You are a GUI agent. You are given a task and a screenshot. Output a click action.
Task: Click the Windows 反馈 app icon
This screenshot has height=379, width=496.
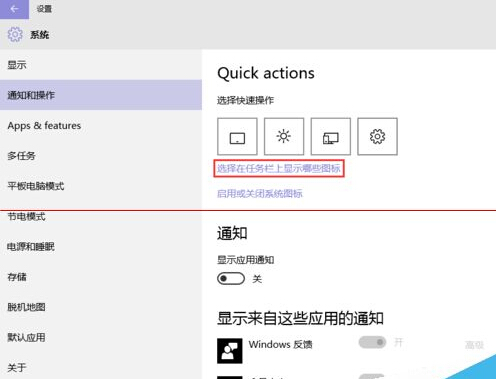(230, 351)
